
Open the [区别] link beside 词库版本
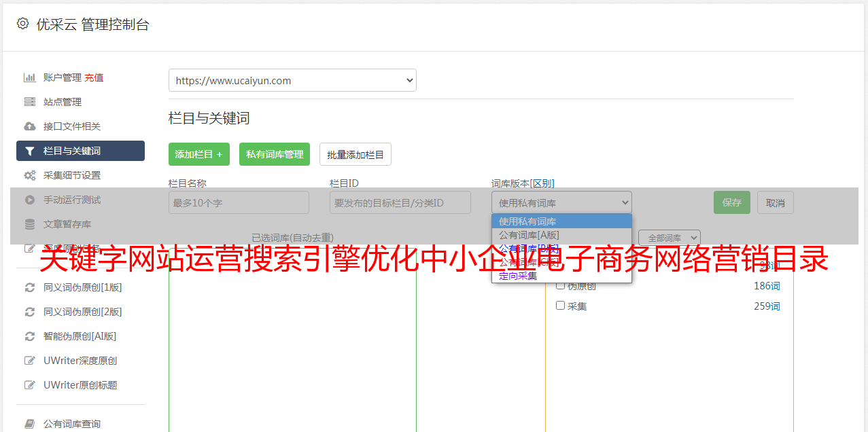click(542, 183)
